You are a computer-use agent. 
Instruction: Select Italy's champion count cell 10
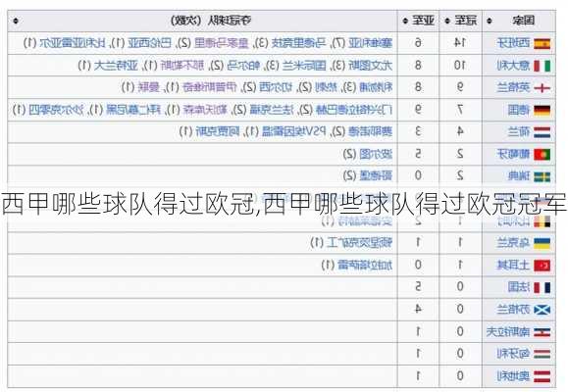click(x=460, y=66)
